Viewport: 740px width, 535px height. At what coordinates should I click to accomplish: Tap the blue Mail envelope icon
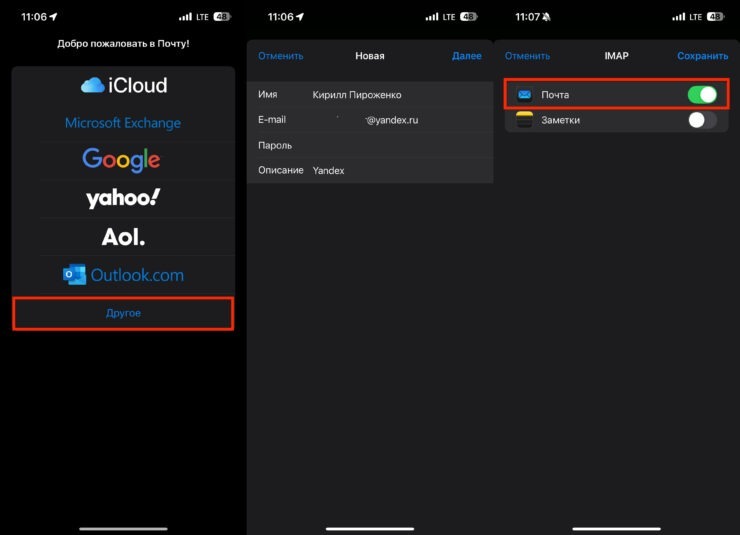pos(524,95)
